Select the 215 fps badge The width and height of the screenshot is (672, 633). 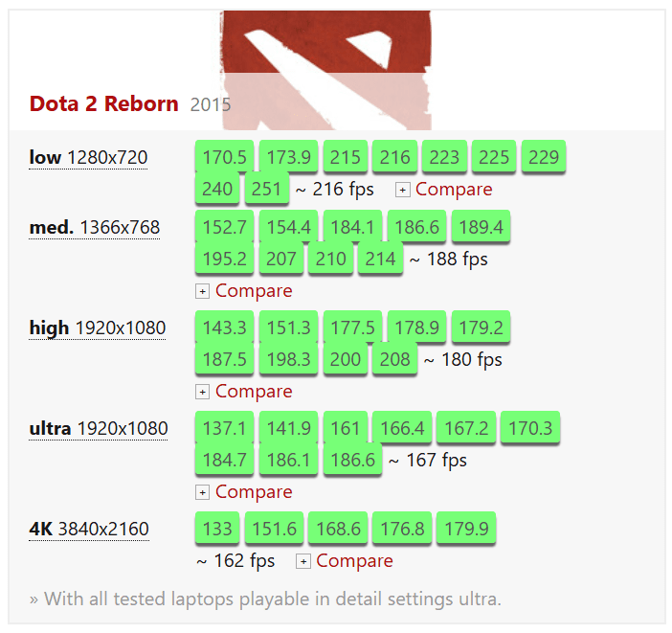coord(345,157)
